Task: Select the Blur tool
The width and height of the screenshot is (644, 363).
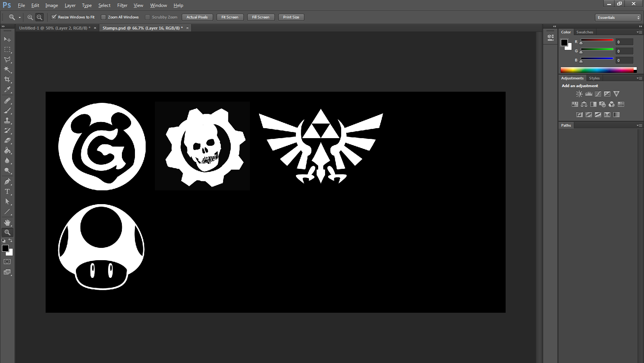Action: point(7,160)
